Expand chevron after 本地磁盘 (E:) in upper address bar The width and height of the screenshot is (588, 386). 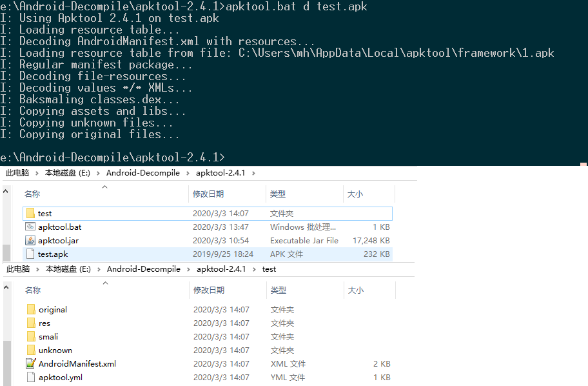[x=98, y=173]
